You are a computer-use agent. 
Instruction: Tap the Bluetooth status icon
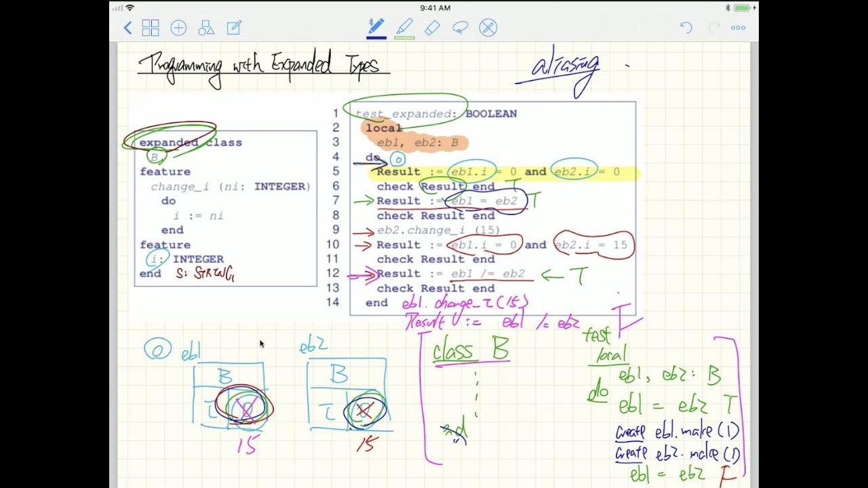728,7
